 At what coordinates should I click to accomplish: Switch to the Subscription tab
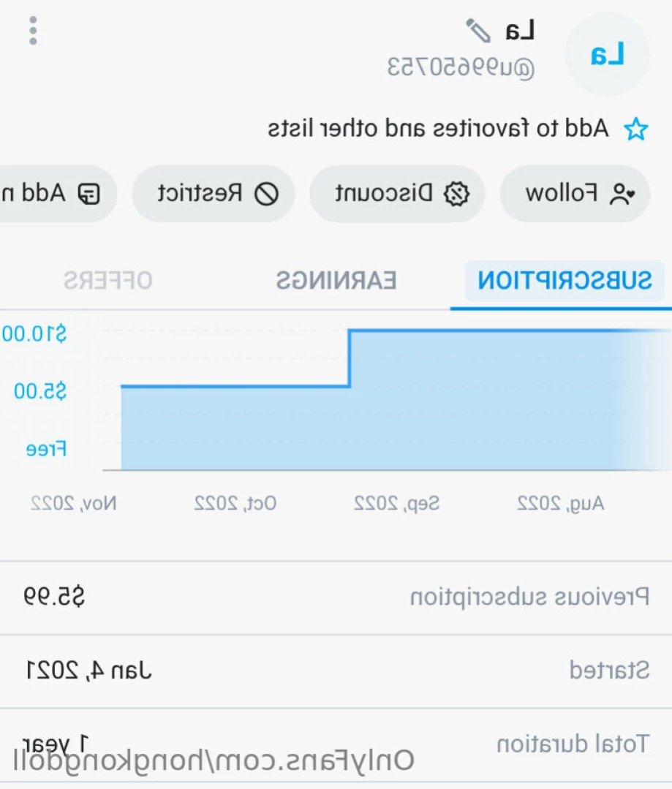pyautogui.click(x=565, y=280)
